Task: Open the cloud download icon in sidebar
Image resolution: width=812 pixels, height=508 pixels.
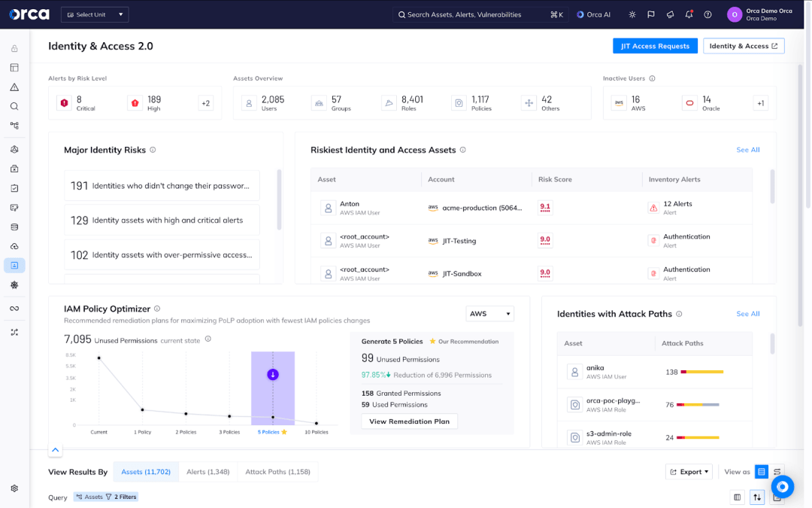Action: [x=14, y=246]
